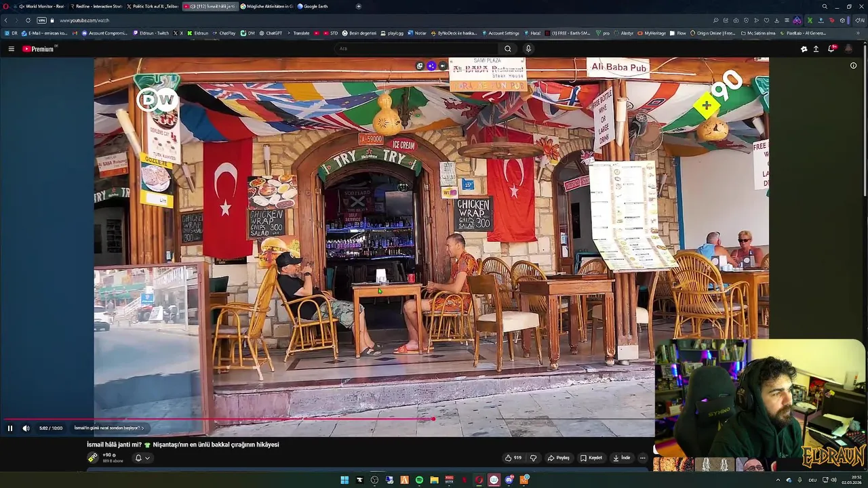Viewport: 868px width, 488px height.
Task: Mute the video with the speaker icon
Action: click(26, 428)
